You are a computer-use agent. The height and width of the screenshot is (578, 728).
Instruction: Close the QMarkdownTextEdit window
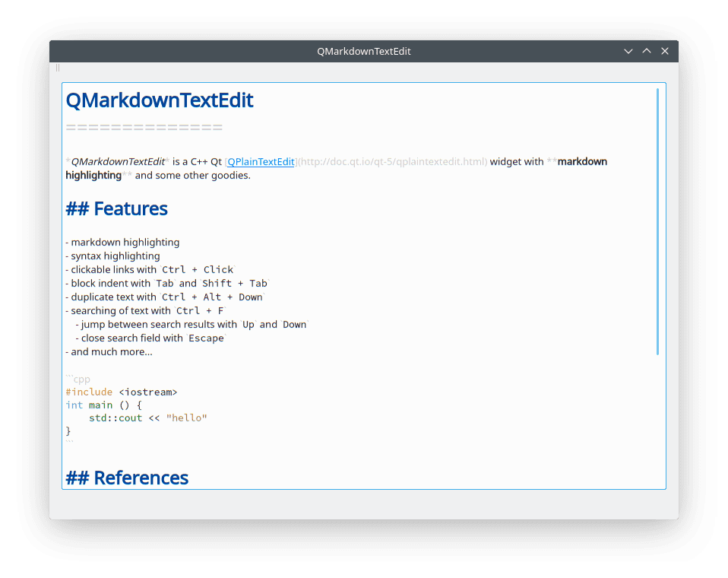click(x=665, y=51)
